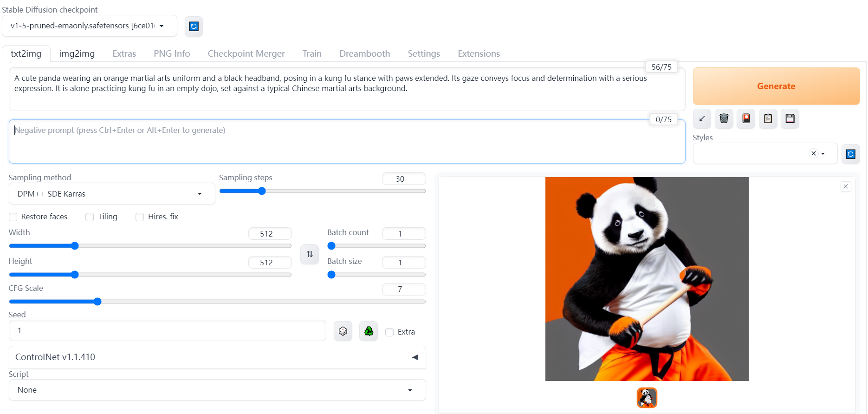Close the generated image preview
This screenshot has height=414, width=868.
[x=846, y=186]
